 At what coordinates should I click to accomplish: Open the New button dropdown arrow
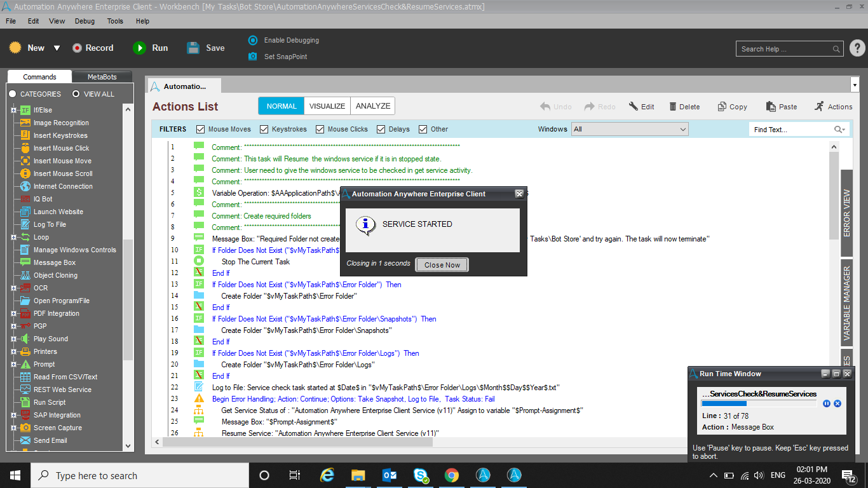point(57,48)
